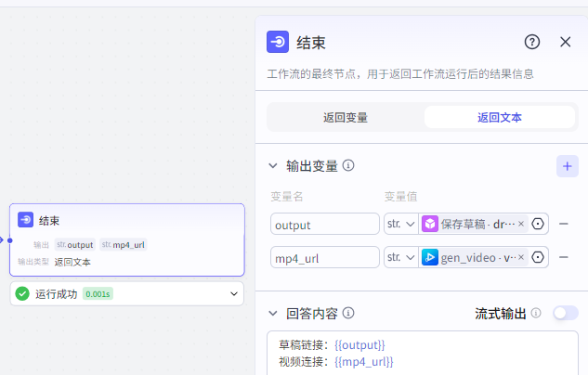Show info for 回答内容
The image size is (588, 375).
(x=348, y=313)
